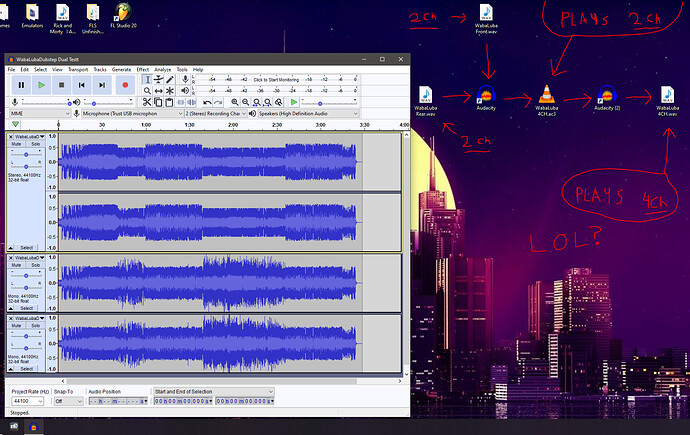Close the stereo track with X button
Image resolution: width=690 pixels, height=435 pixels.
pyautogui.click(x=11, y=137)
